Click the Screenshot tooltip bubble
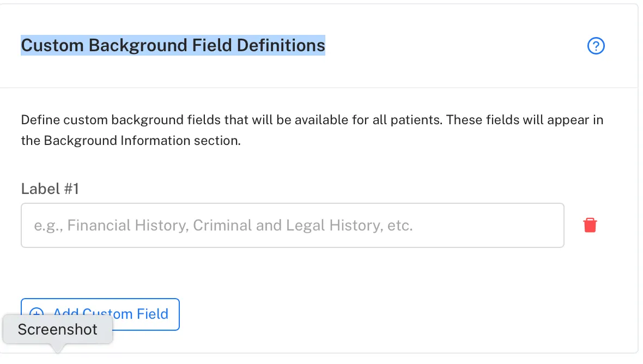 (58, 329)
